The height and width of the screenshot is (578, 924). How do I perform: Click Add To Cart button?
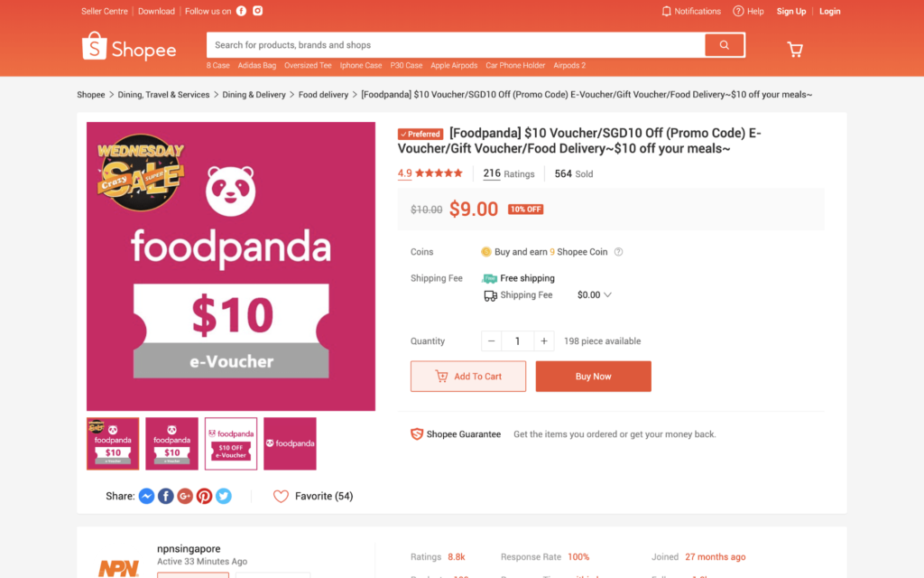click(x=467, y=377)
